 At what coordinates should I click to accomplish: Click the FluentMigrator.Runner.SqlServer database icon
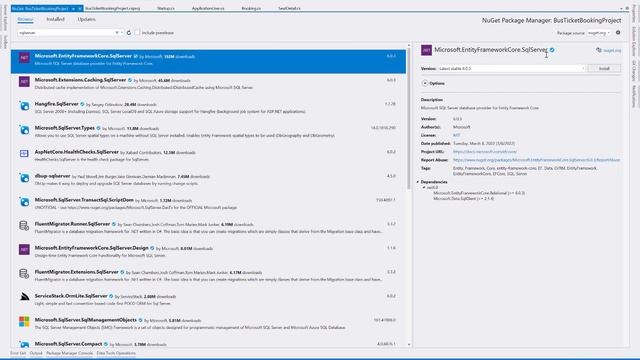point(24,226)
